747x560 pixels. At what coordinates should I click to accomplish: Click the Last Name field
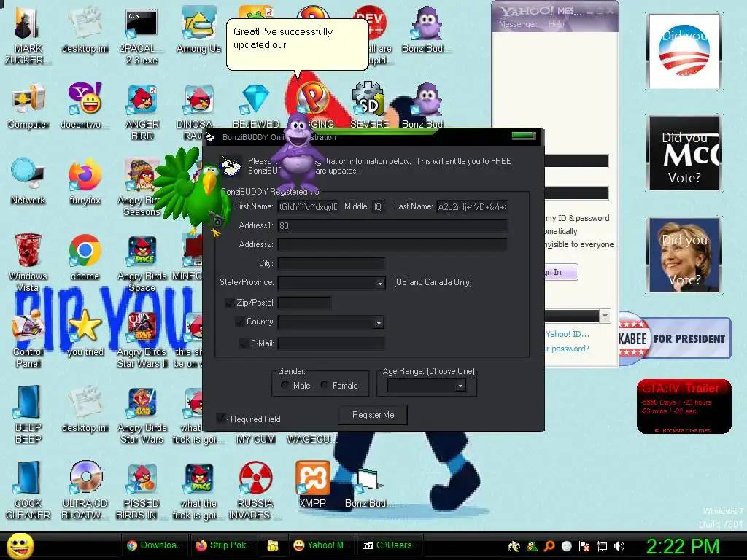472,206
